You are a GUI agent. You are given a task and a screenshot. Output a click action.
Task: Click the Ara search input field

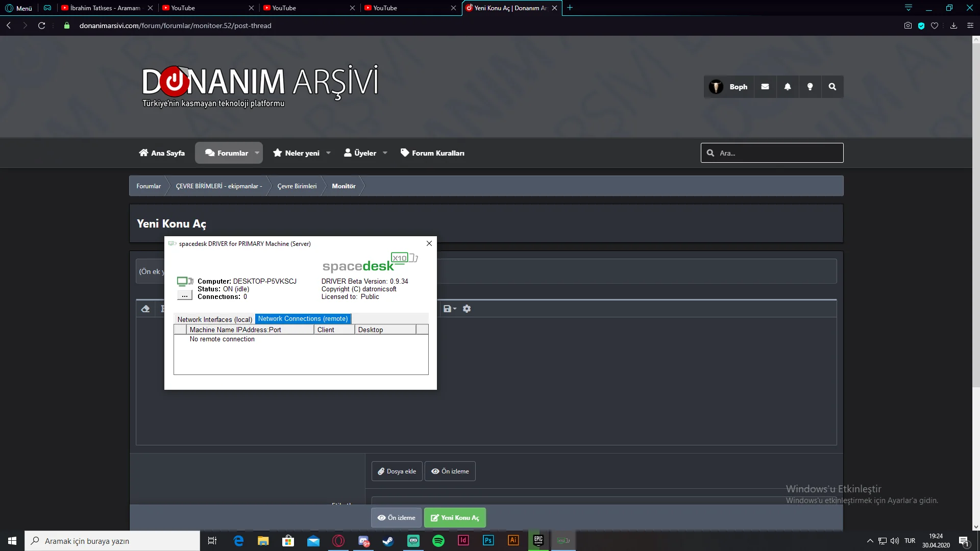[778, 153]
